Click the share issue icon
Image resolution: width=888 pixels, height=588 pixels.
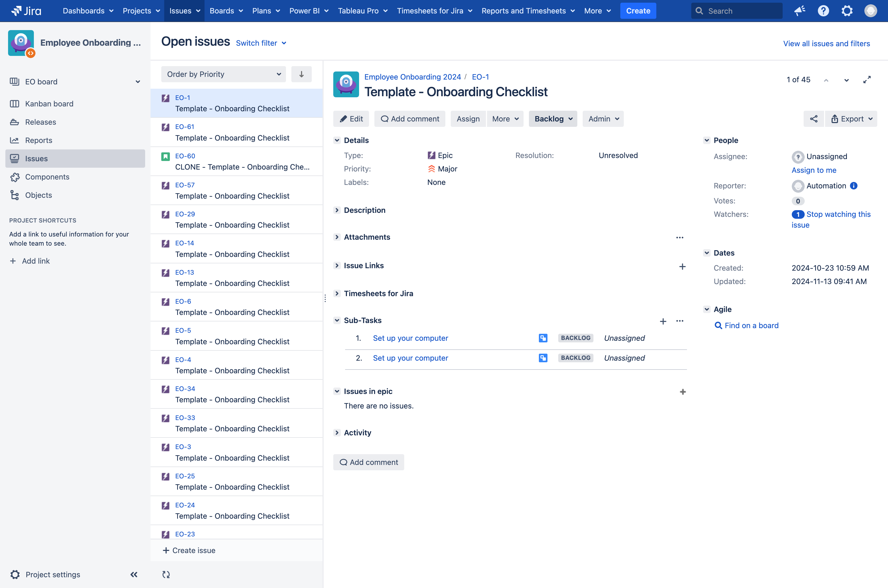[813, 119]
